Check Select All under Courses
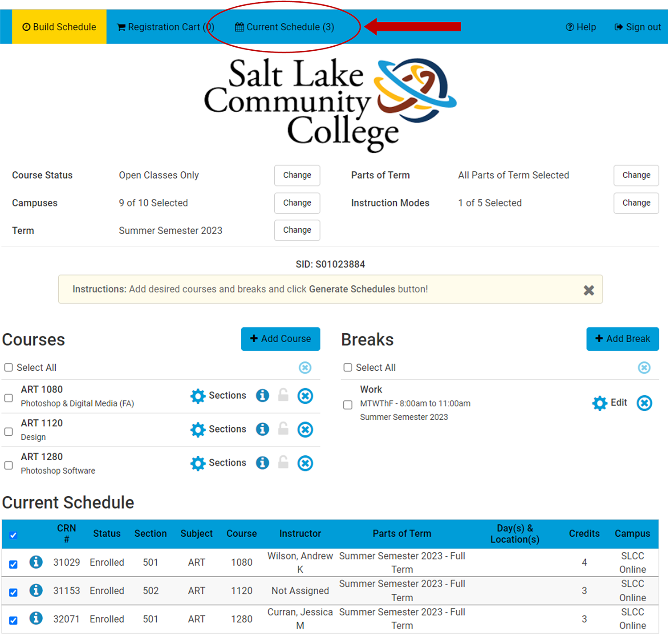The image size is (670, 644). pyautogui.click(x=8, y=368)
